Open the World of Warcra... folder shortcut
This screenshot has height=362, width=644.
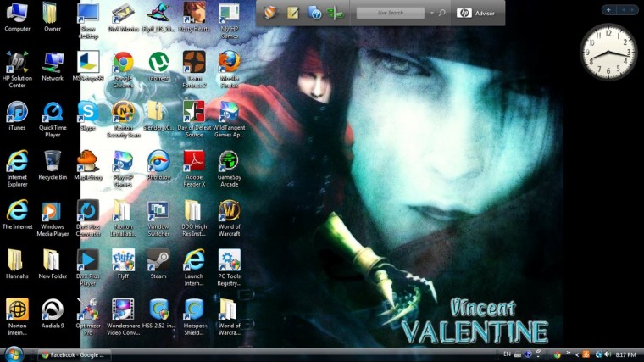click(x=229, y=316)
